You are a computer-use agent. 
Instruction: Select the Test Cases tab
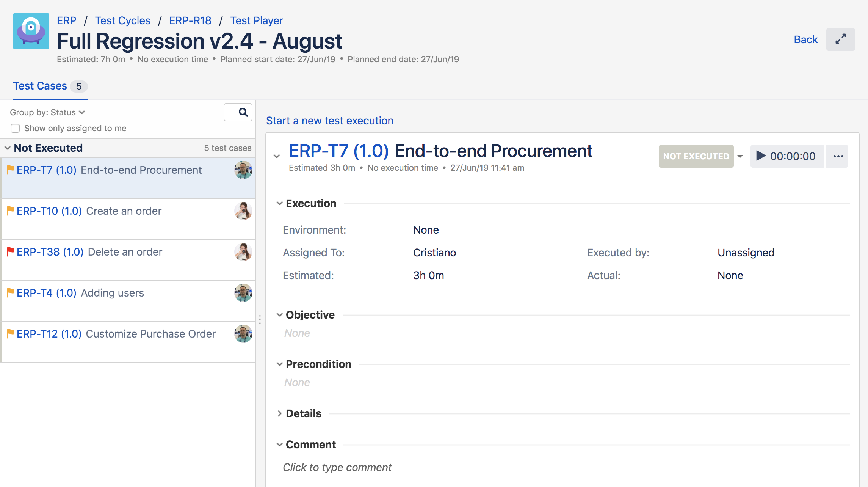pos(40,86)
